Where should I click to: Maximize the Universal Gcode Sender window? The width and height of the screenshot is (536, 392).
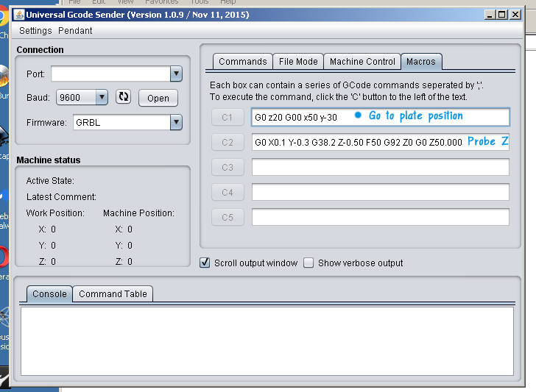point(502,15)
